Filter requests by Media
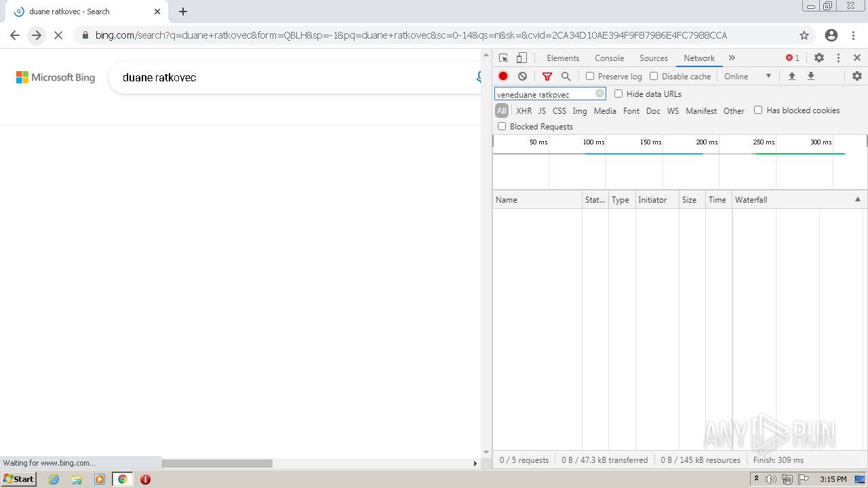The width and height of the screenshot is (868, 488). pos(605,110)
